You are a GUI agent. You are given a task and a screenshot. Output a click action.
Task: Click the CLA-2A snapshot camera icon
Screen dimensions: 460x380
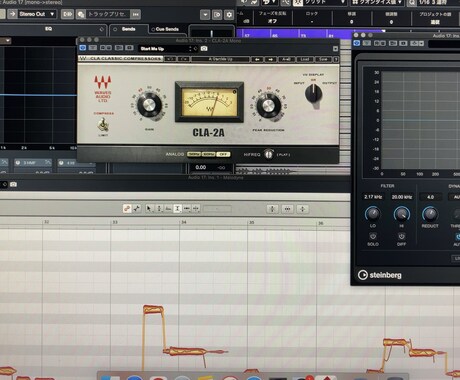point(204,49)
